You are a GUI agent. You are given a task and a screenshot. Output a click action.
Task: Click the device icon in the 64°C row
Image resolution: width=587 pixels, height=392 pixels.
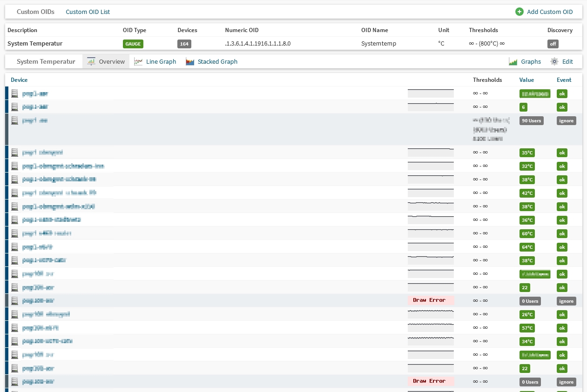point(15,247)
